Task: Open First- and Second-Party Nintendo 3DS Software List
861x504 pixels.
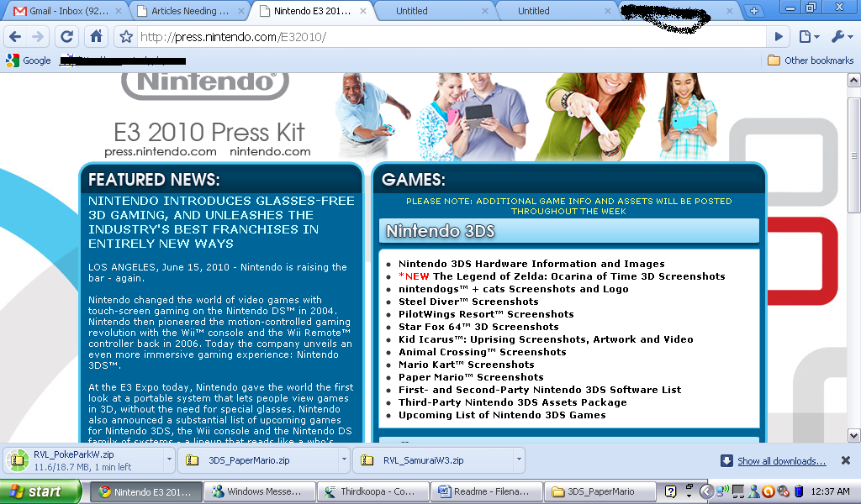Action: [540, 390]
